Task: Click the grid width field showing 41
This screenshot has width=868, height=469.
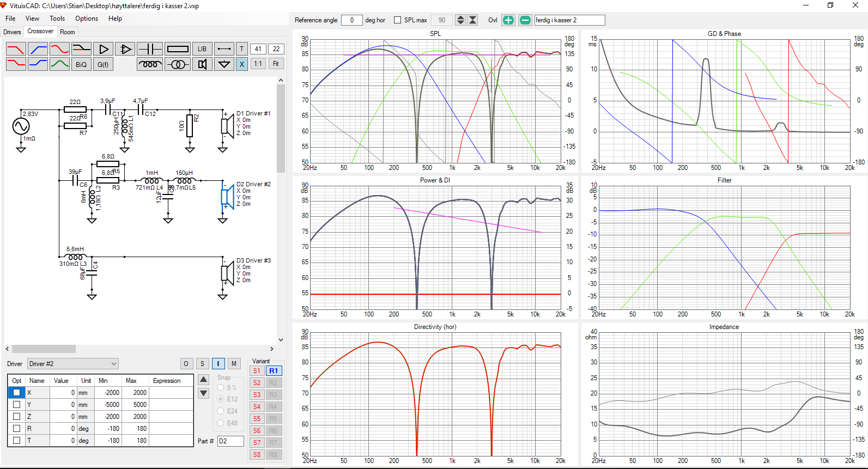Action: pos(258,49)
